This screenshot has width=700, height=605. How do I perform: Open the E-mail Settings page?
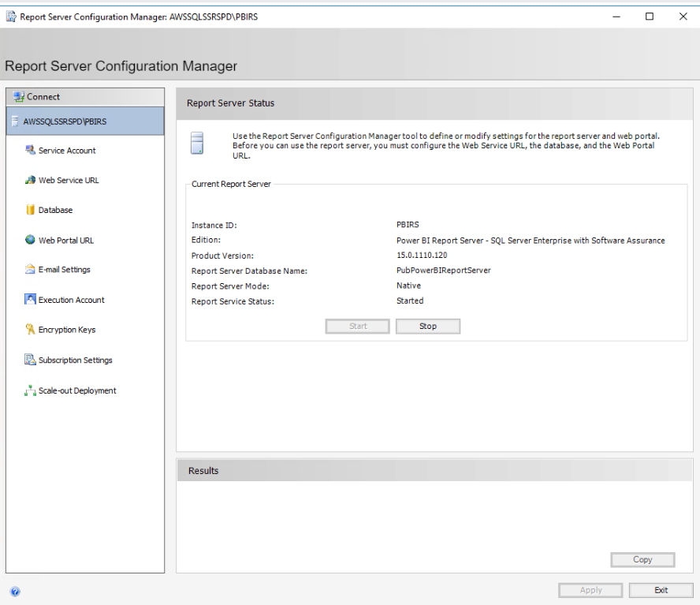pyautogui.click(x=65, y=270)
